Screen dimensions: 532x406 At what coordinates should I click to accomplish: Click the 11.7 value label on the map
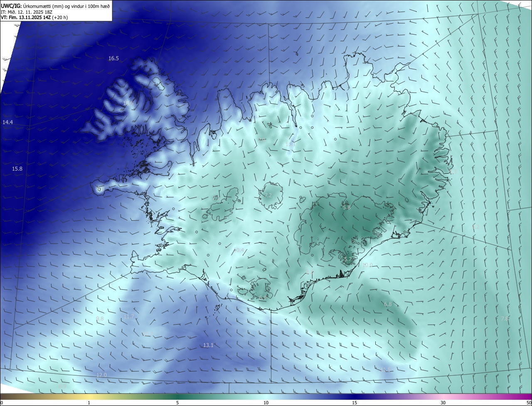click(129, 317)
